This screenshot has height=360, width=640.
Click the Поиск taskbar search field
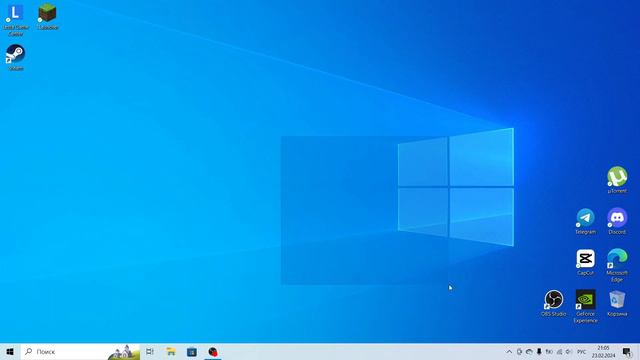click(x=80, y=351)
